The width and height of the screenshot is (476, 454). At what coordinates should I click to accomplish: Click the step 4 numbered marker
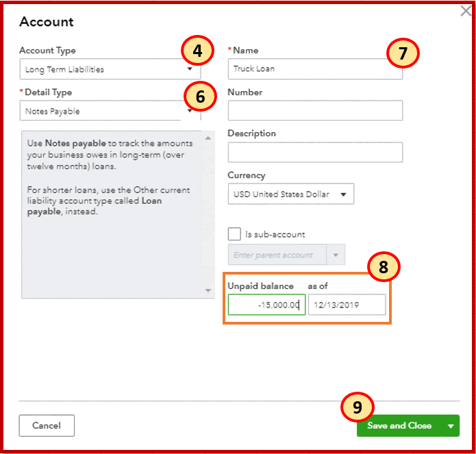coord(197,51)
